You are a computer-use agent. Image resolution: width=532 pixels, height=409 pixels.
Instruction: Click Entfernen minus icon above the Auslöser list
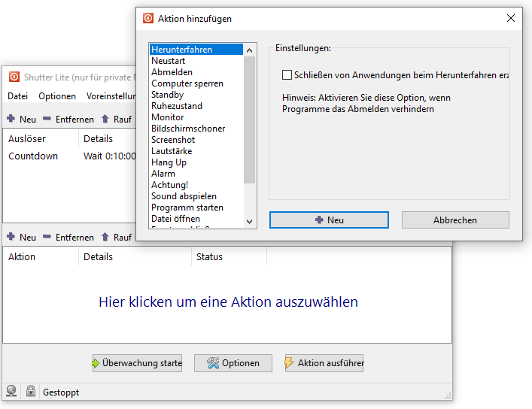tap(47, 120)
